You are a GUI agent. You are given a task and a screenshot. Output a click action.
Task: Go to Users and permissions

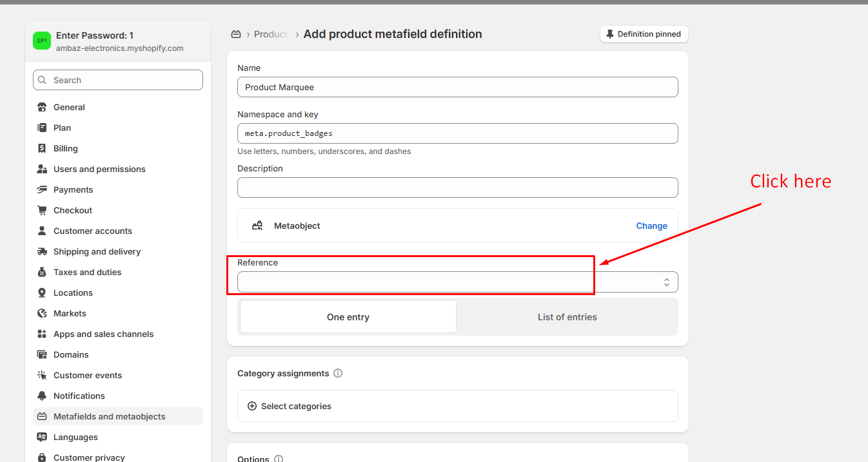point(99,169)
